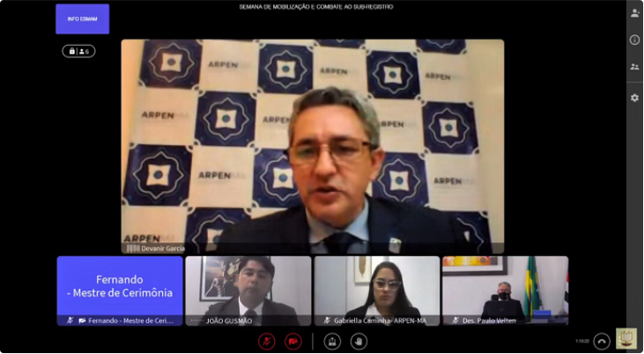Add a participant via the sidebar icon
644x354 pixels.
[635, 13]
